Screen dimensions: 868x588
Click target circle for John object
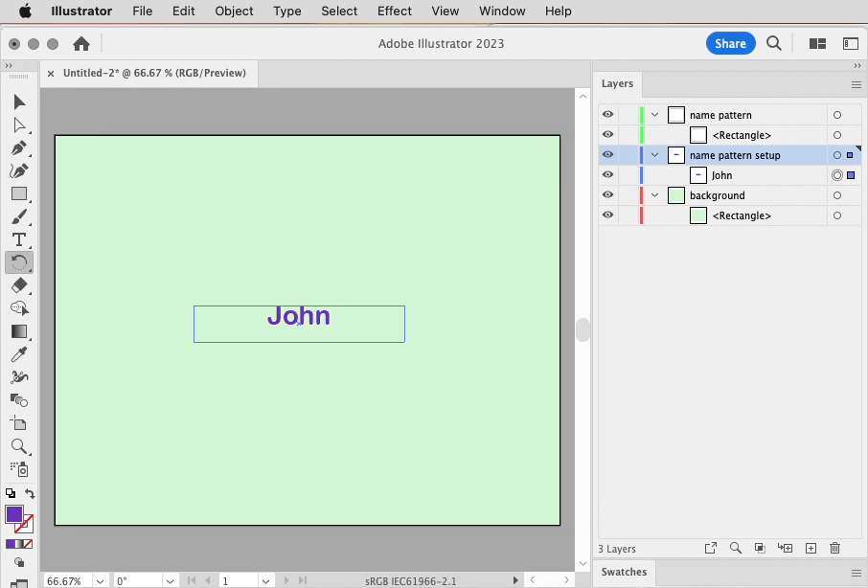(837, 175)
